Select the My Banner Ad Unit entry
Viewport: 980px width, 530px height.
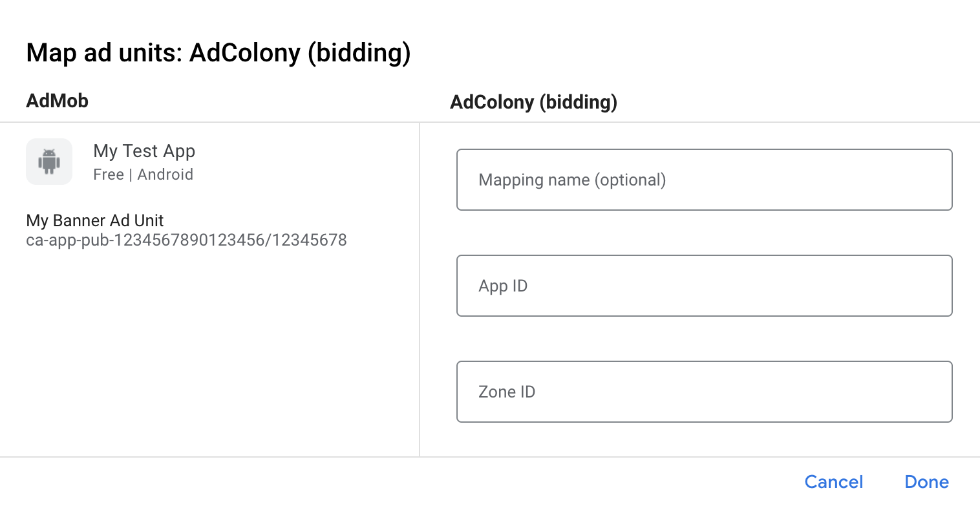(x=94, y=220)
